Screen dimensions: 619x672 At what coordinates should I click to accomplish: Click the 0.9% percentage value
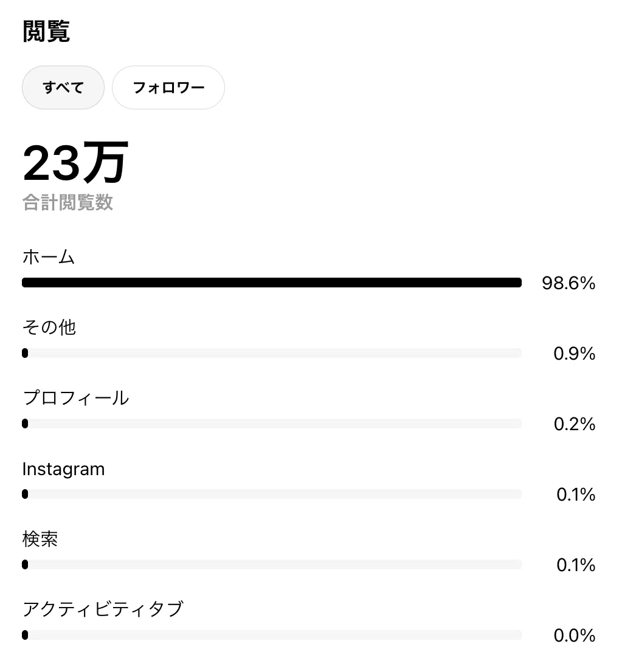[575, 354]
